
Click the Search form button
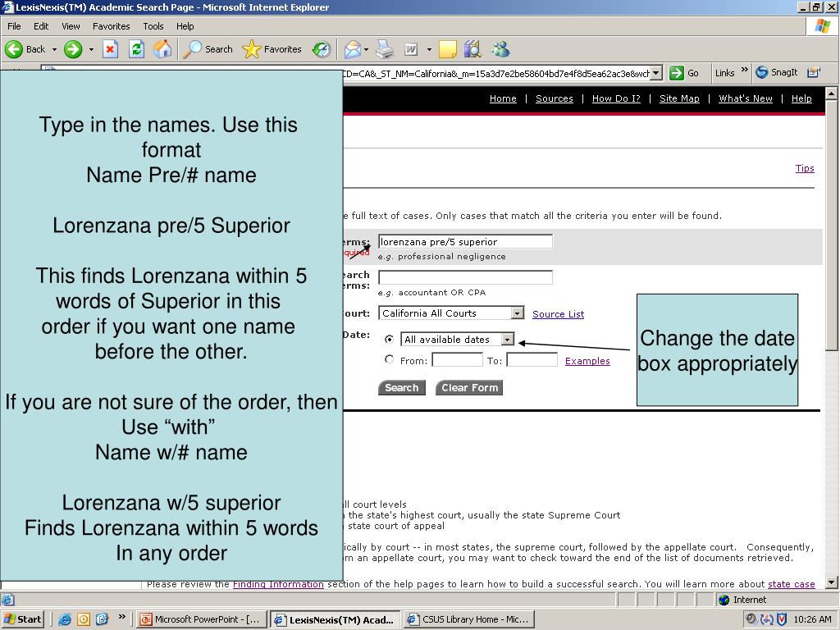point(402,387)
